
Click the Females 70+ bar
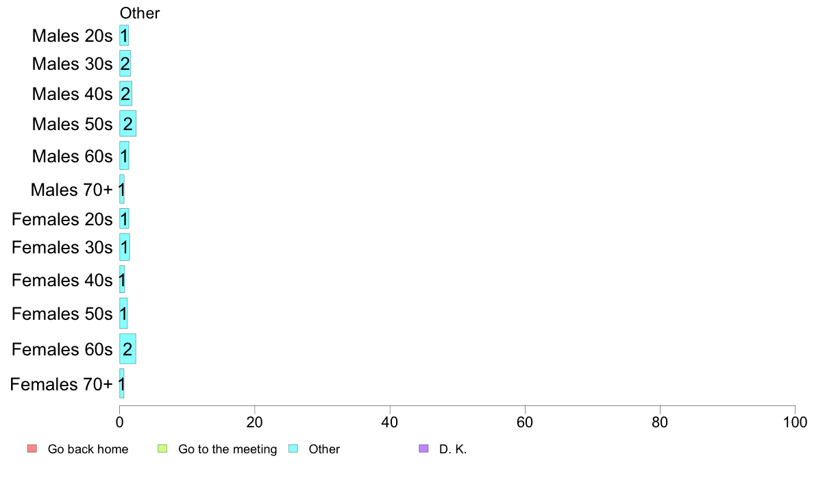(122, 384)
